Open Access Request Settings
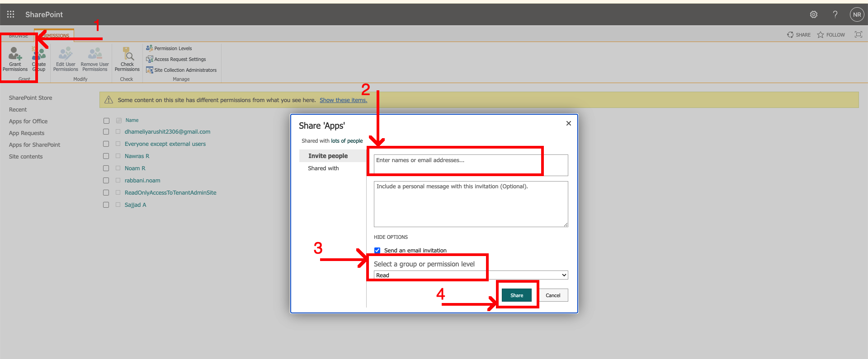 coord(176,59)
